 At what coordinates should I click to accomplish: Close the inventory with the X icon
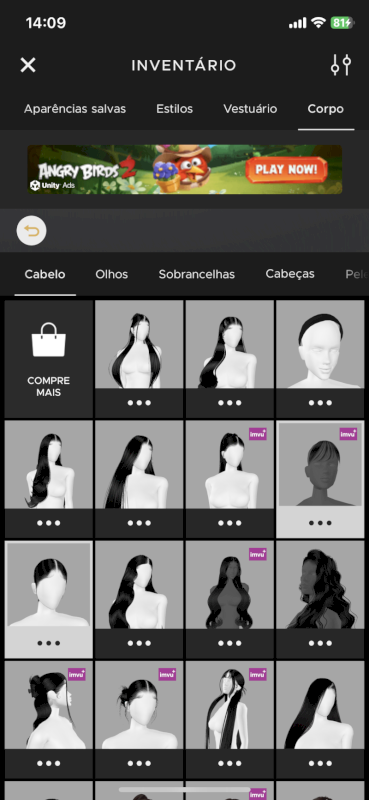[28, 65]
